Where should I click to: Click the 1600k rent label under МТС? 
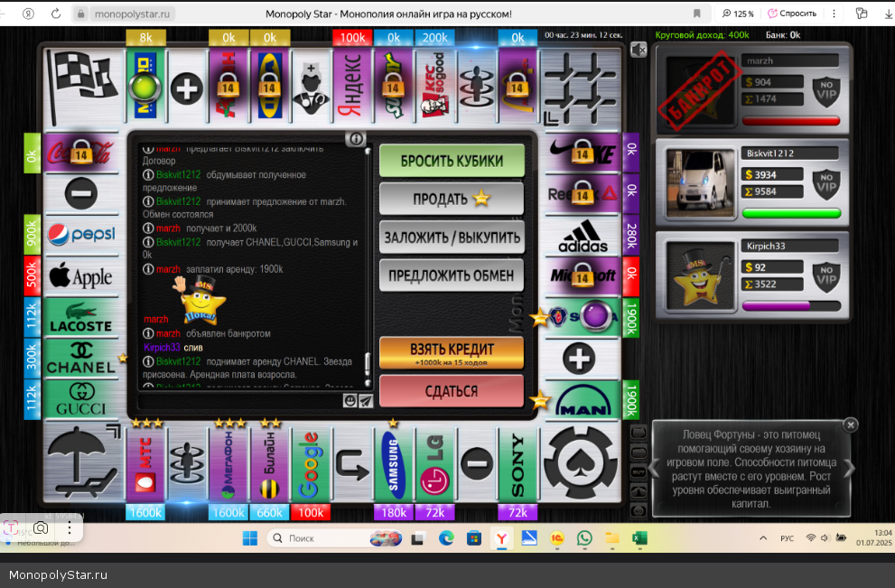pos(145,513)
